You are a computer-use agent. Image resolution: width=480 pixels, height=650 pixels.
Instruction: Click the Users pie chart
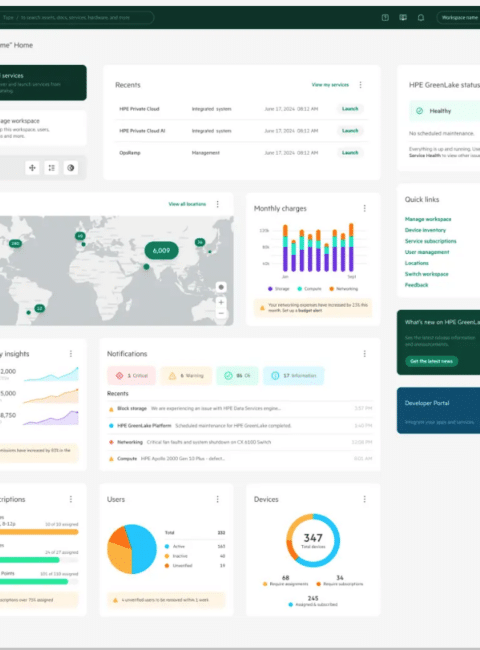tap(132, 549)
